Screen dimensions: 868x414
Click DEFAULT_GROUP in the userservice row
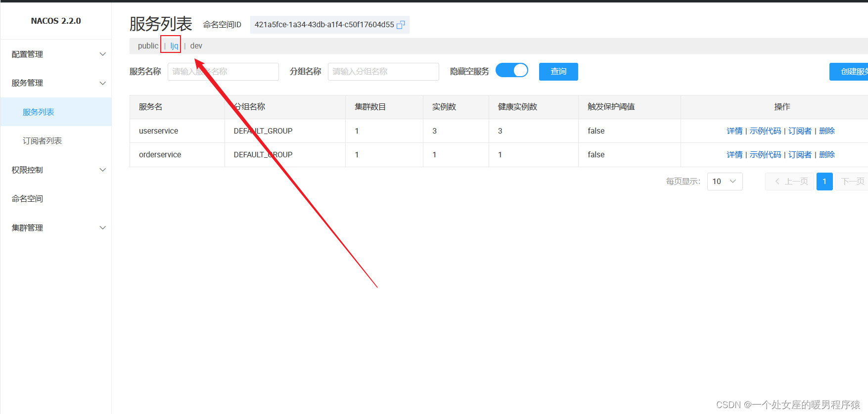tap(263, 131)
